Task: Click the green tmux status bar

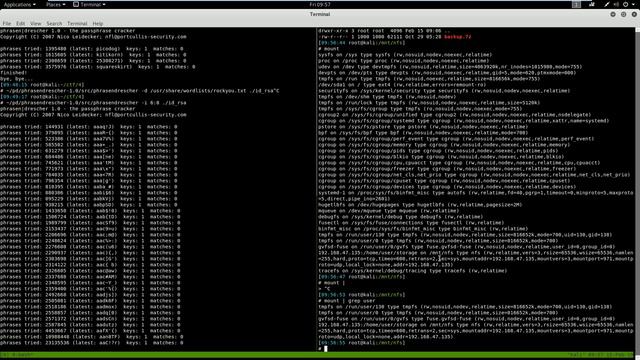Action: [x=318, y=355]
